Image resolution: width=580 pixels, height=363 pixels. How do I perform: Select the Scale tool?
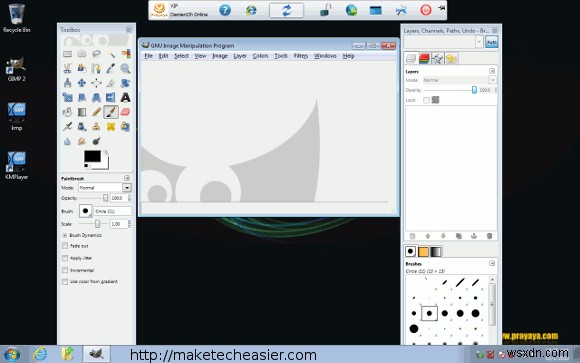click(x=67, y=98)
